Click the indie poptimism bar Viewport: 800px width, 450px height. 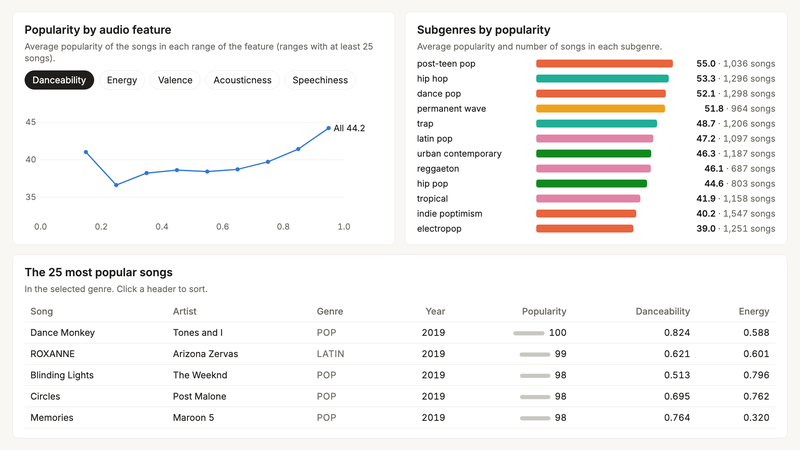point(586,214)
